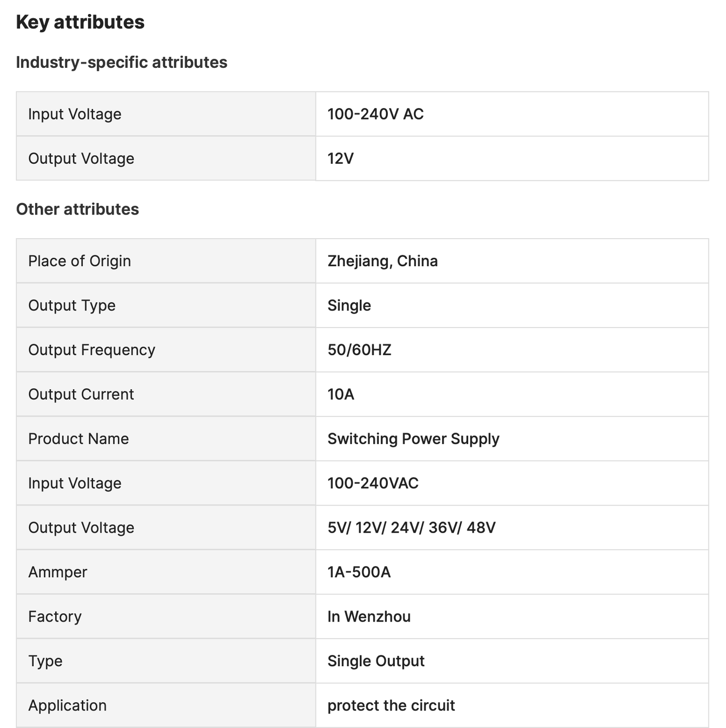This screenshot has width=726, height=728.
Task: Click the "5V/ 12V/ 24V/ 36V/ 48V" value
Action: click(411, 528)
